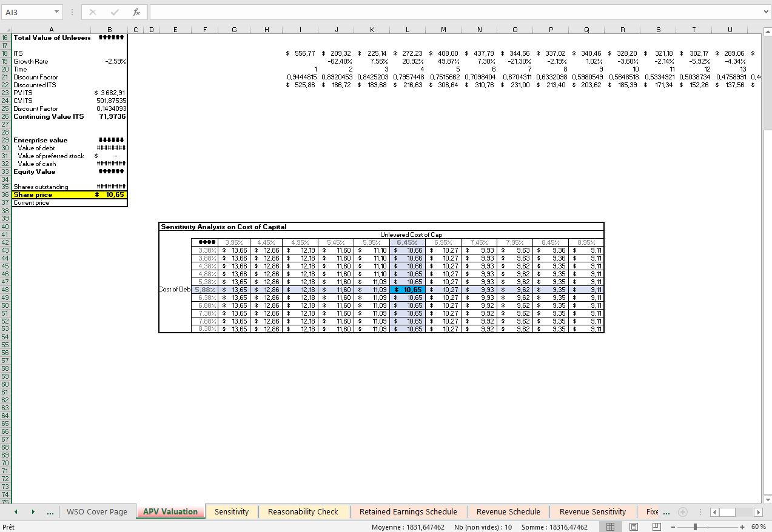Switch to Page Break Preview icon
This screenshot has width=772, height=532.
coord(656,527)
